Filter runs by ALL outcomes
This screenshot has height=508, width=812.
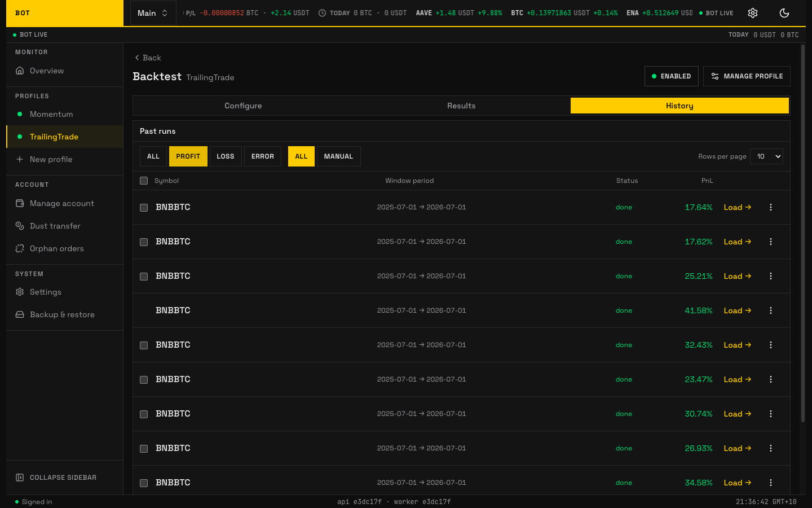[153, 156]
